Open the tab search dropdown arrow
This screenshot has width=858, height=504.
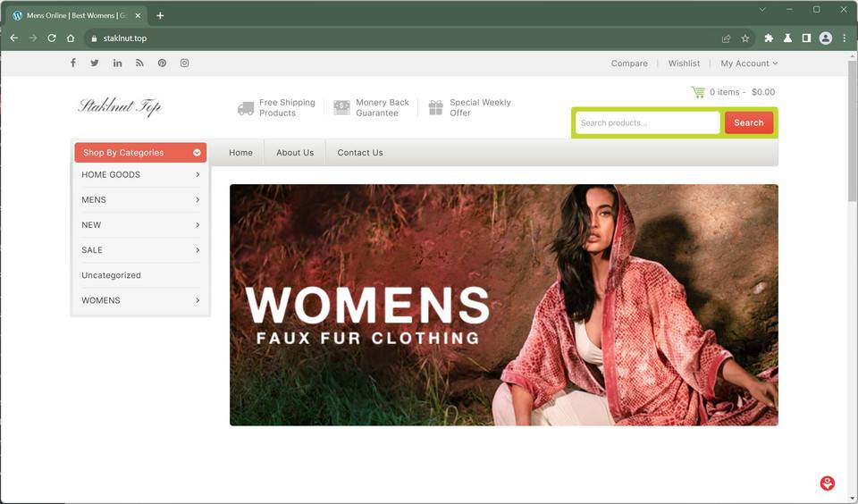tap(762, 9)
